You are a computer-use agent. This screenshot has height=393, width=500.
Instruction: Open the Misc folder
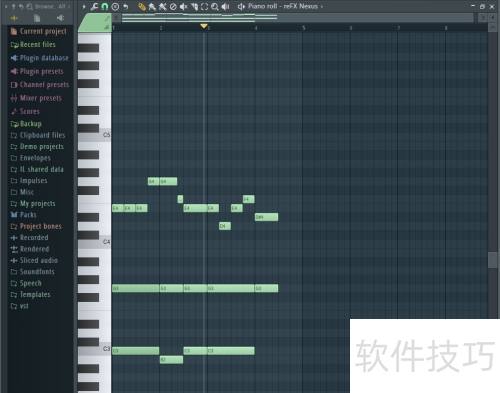pyautogui.click(x=22, y=192)
